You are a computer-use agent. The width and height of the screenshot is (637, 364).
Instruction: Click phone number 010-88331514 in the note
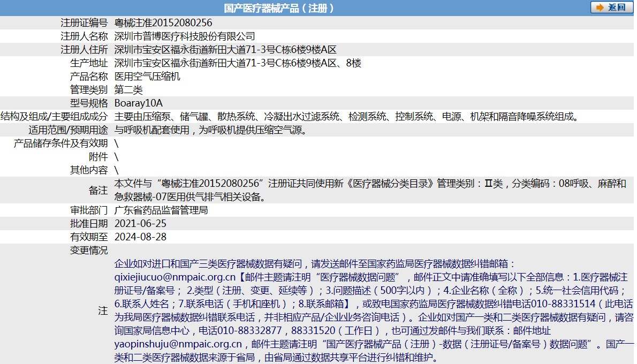564,304
